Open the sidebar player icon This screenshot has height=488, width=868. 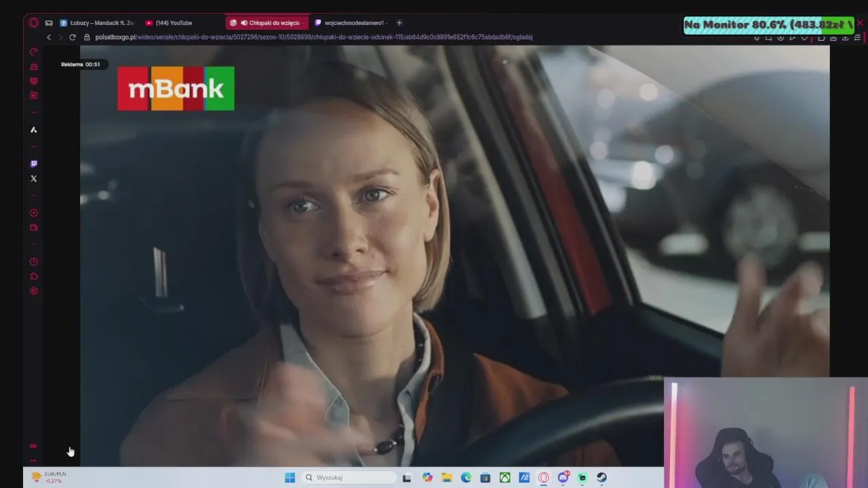[x=33, y=213]
